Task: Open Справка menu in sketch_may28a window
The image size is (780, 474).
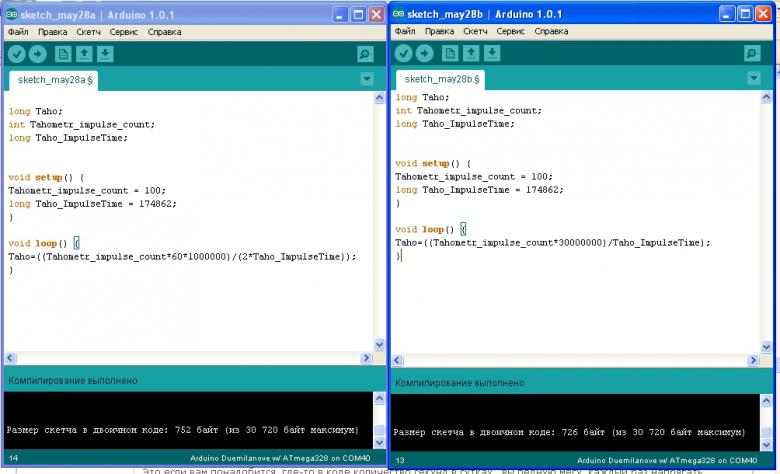Action: [164, 32]
